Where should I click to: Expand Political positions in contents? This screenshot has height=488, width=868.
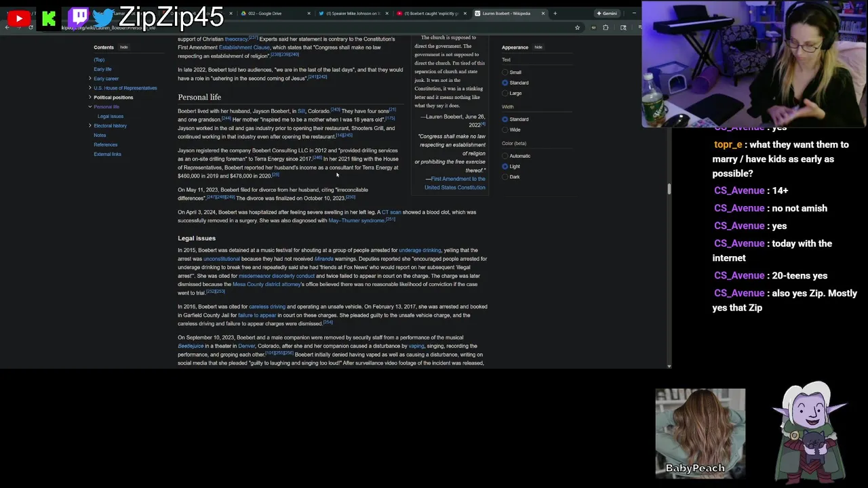(90, 98)
